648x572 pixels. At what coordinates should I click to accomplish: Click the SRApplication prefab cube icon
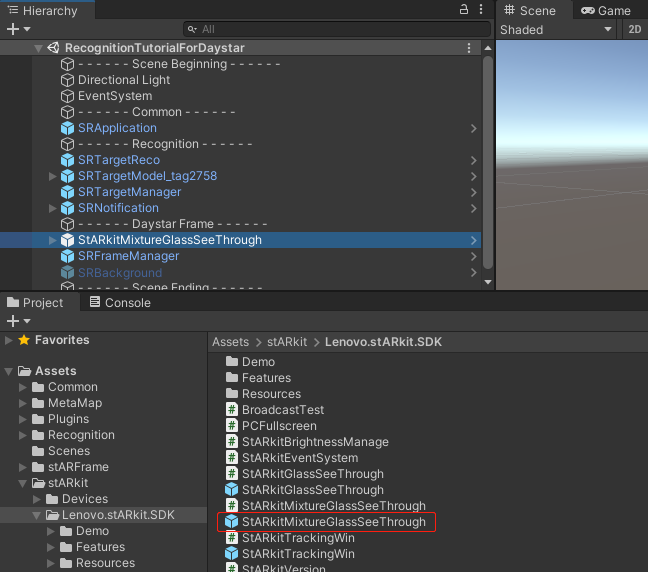click(67, 128)
